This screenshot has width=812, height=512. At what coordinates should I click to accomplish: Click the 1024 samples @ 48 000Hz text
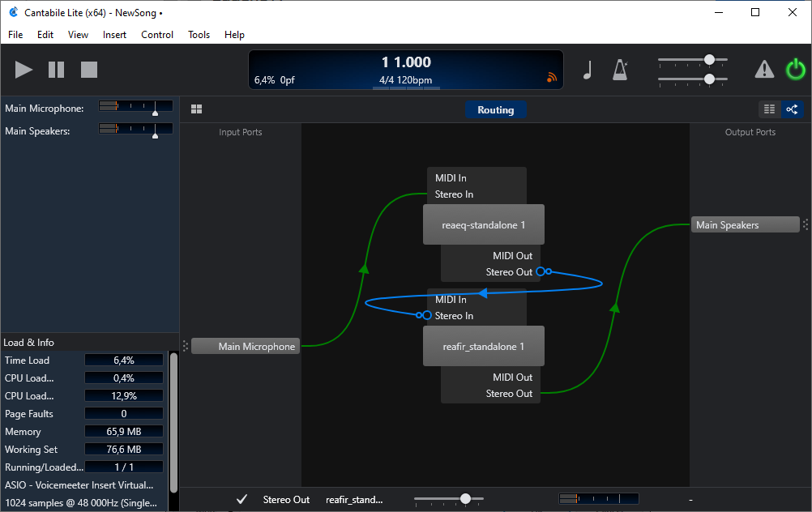click(x=81, y=502)
